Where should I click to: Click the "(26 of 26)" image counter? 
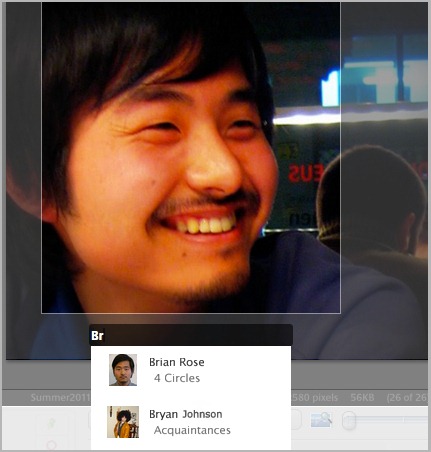click(x=407, y=397)
